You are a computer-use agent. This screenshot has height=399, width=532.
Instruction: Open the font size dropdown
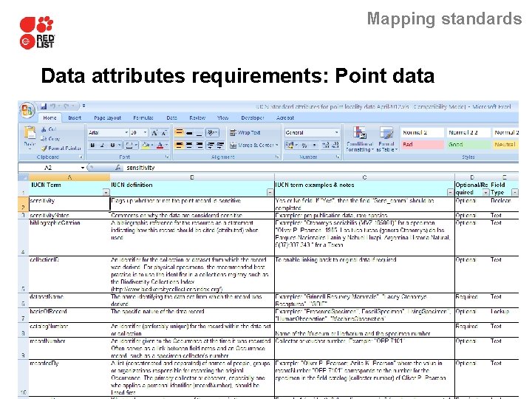[x=145, y=133]
